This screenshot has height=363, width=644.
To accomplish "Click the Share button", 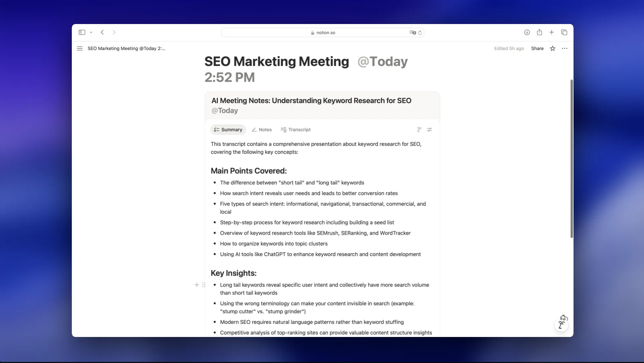I will click(x=537, y=48).
